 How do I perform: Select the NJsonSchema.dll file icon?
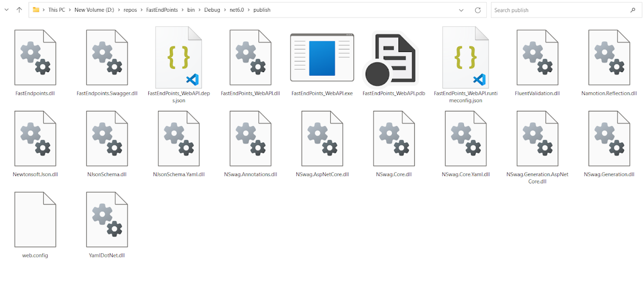107,139
